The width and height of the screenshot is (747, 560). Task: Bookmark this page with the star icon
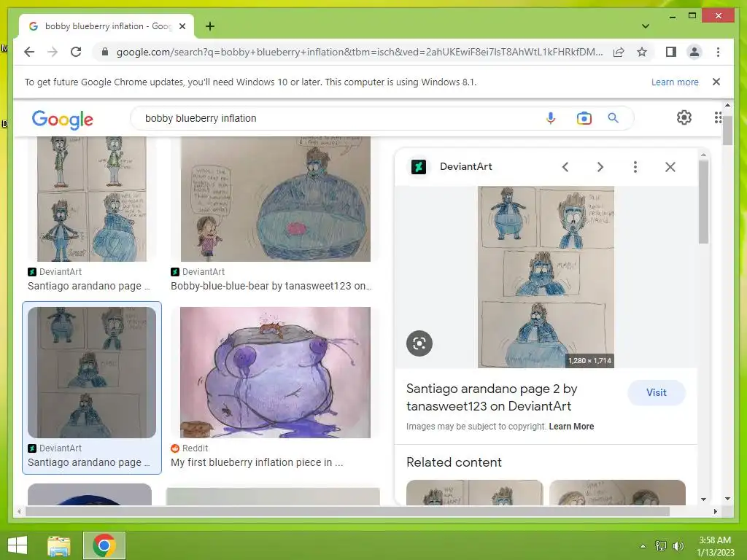pos(642,52)
